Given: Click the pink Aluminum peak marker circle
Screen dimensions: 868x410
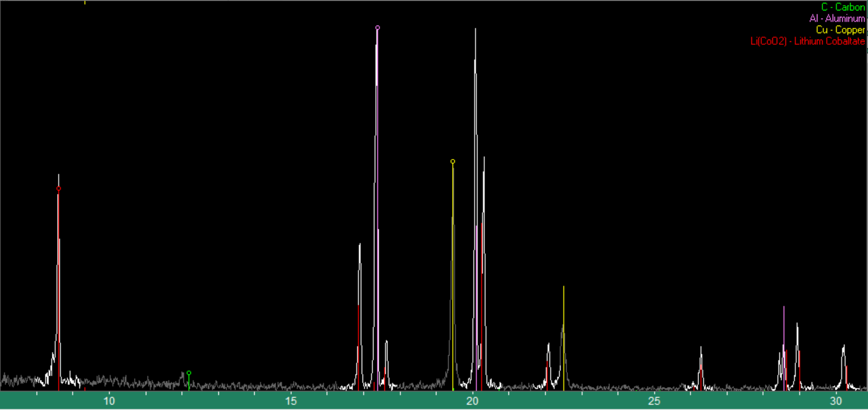Looking at the screenshot, I should point(377,27).
